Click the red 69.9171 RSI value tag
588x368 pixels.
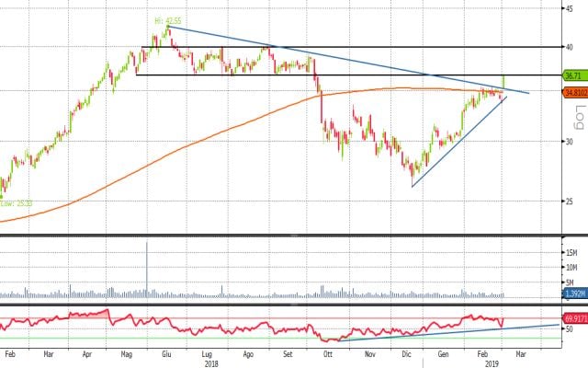pyautogui.click(x=575, y=318)
